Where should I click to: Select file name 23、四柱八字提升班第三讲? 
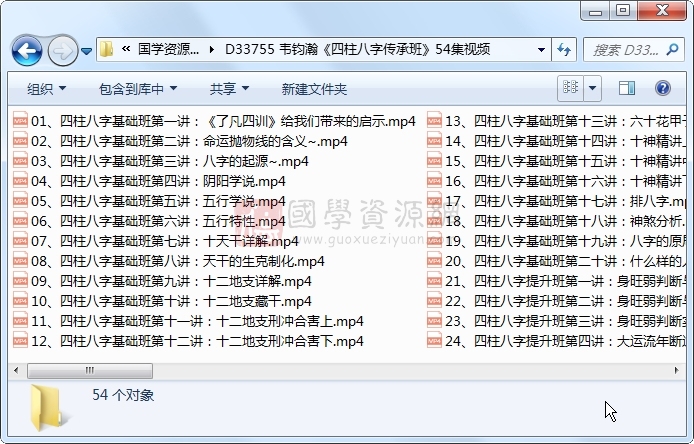[x=565, y=321]
